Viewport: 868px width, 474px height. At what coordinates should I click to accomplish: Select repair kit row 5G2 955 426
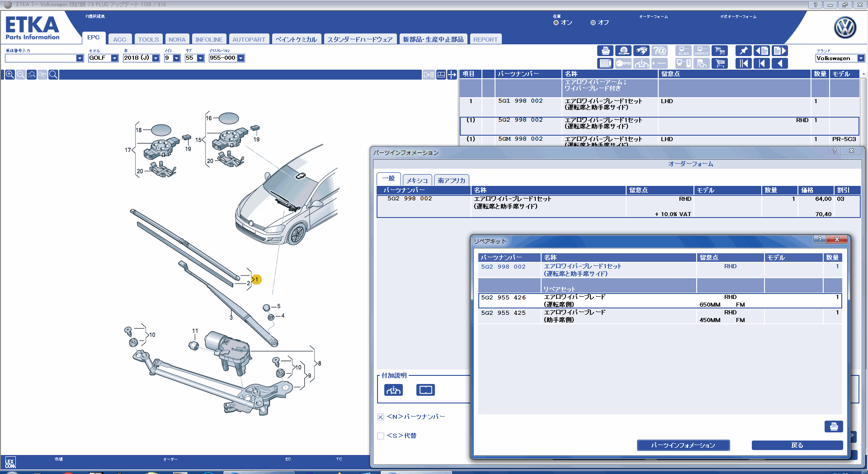click(660, 301)
